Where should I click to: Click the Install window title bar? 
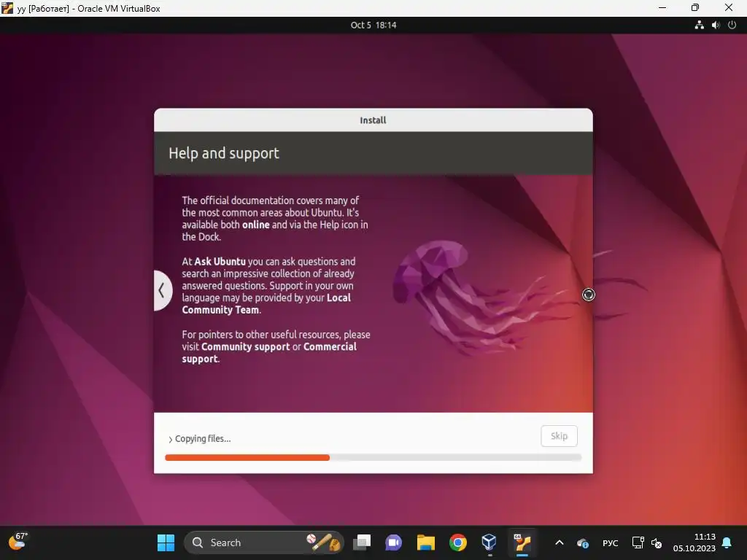point(373,120)
